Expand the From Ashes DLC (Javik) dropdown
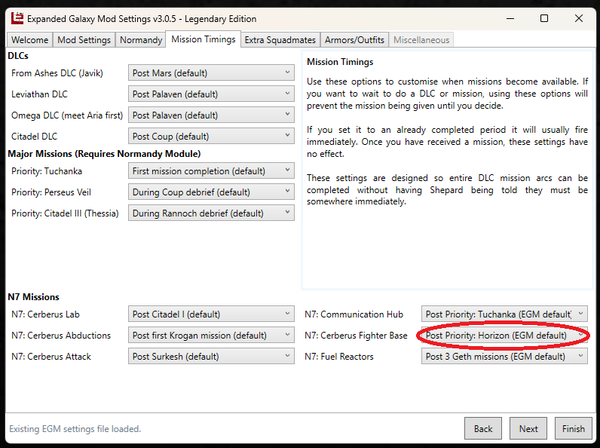The height and width of the screenshot is (448, 600). point(211,73)
